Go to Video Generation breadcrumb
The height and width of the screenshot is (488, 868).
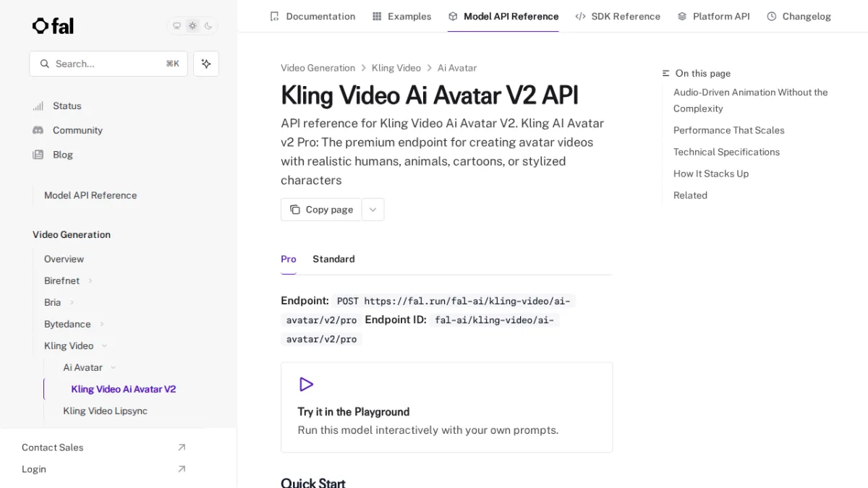click(318, 68)
